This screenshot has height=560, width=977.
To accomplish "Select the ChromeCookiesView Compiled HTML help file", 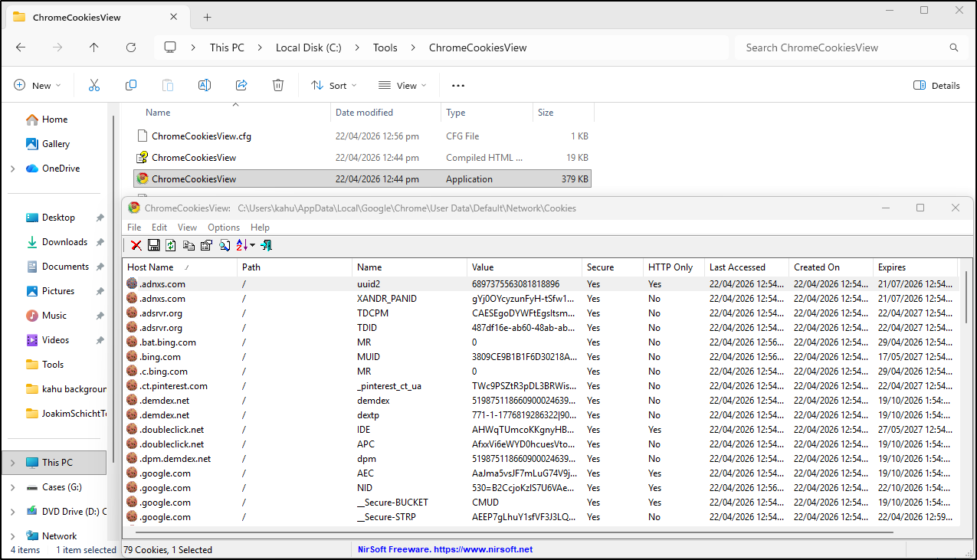I will [x=363, y=158].
